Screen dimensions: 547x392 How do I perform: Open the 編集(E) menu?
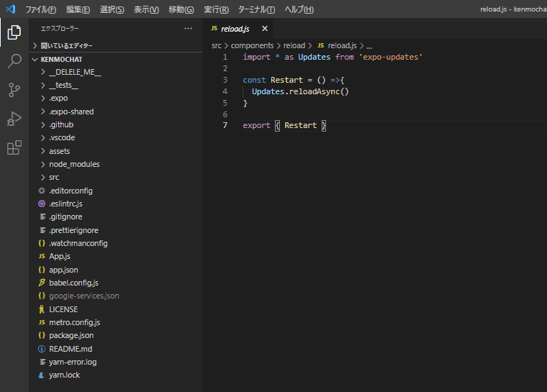pyautogui.click(x=78, y=9)
